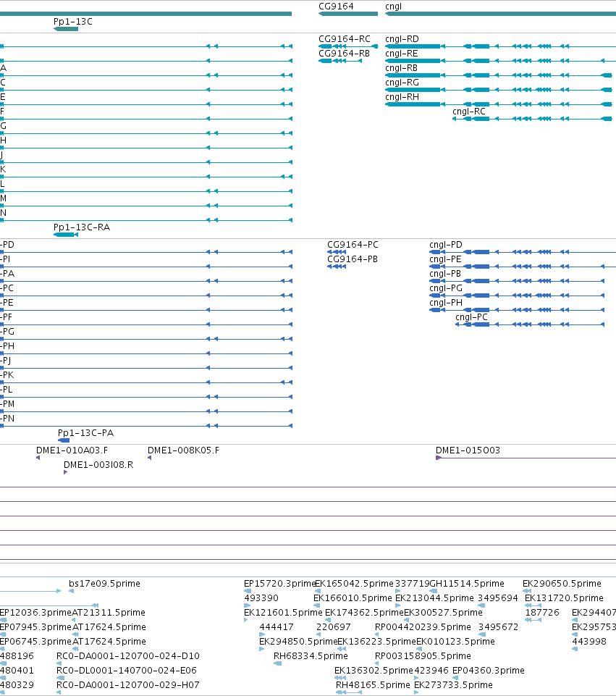Click the Pp1-13C-RA transcript glyph
Viewport: 616px width, 696px height.
tap(66, 235)
